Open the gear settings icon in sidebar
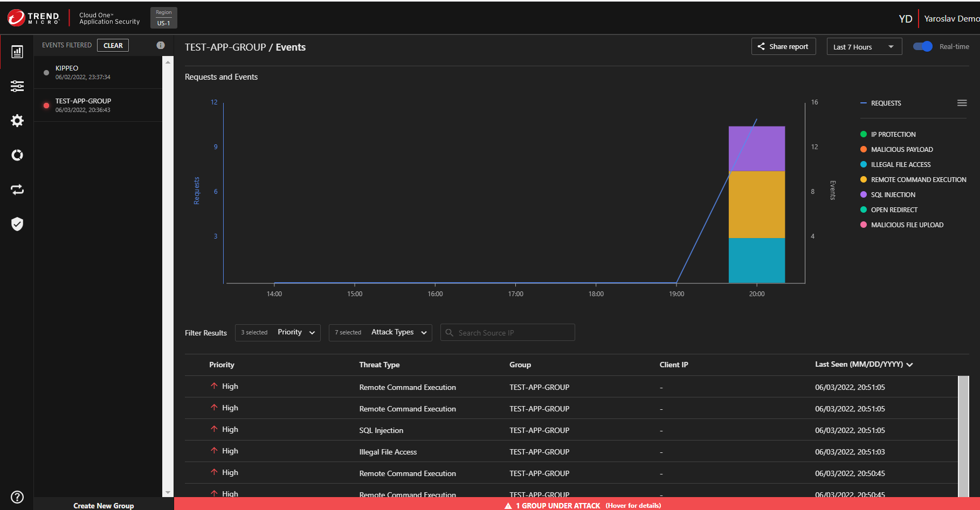The height and width of the screenshot is (510, 980). click(17, 121)
